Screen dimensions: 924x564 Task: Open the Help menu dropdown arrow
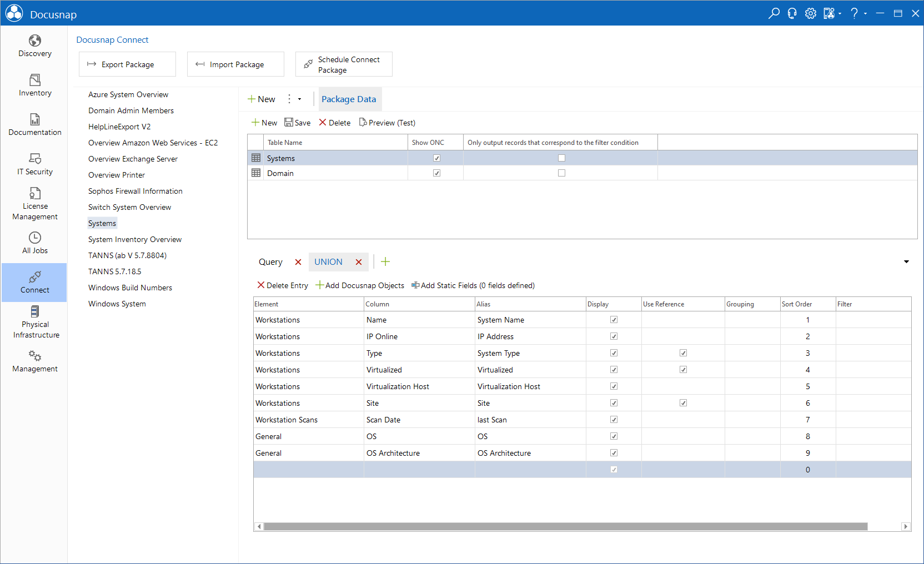[x=865, y=13]
